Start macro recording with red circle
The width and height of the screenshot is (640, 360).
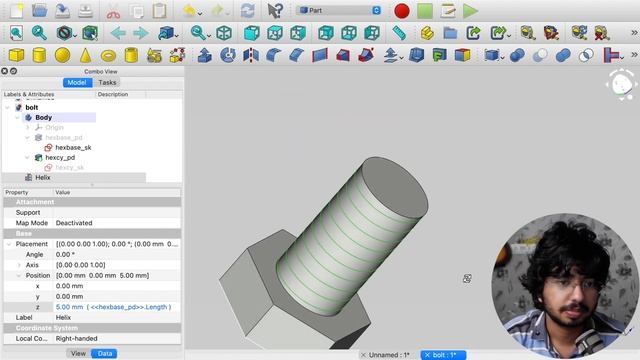402,11
